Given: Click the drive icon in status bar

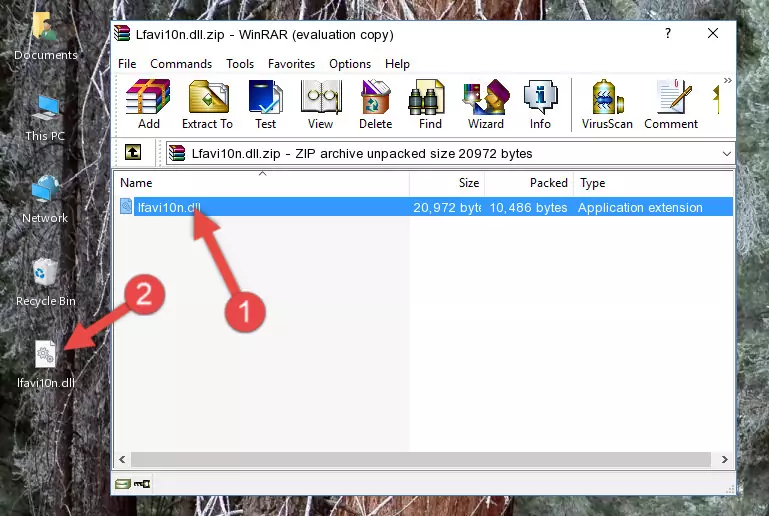Looking at the screenshot, I should (123, 484).
